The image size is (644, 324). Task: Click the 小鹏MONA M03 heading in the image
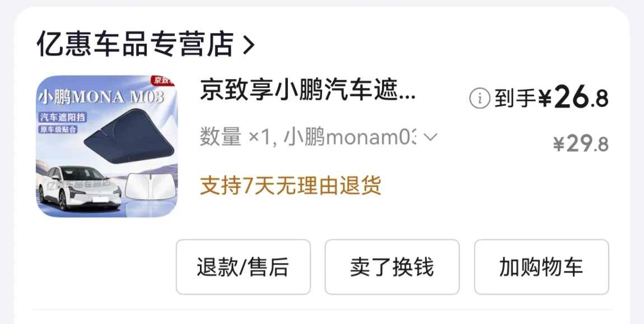pos(101,97)
